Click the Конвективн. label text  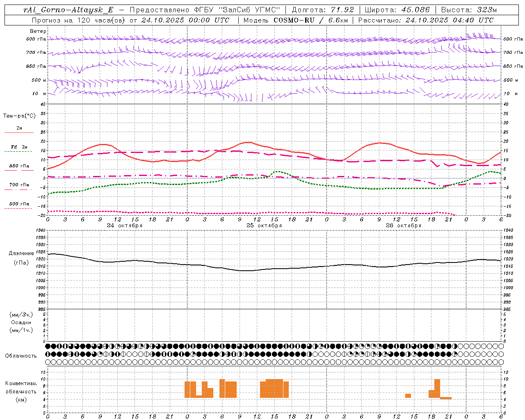21,383
